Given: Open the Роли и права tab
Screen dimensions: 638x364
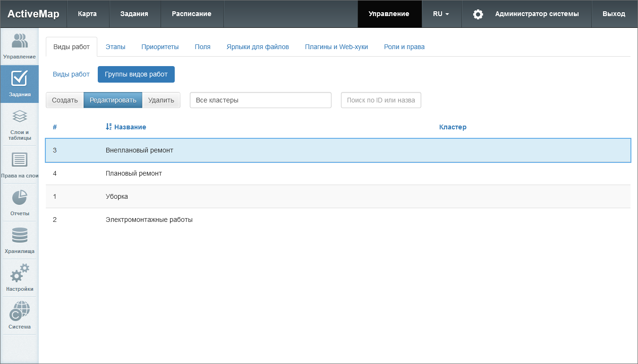Looking at the screenshot, I should pyautogui.click(x=404, y=47).
